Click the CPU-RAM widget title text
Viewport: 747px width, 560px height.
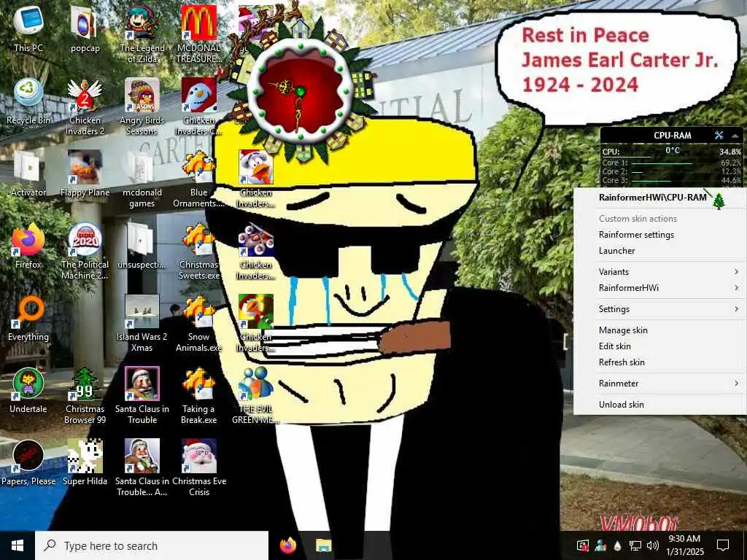(x=672, y=136)
